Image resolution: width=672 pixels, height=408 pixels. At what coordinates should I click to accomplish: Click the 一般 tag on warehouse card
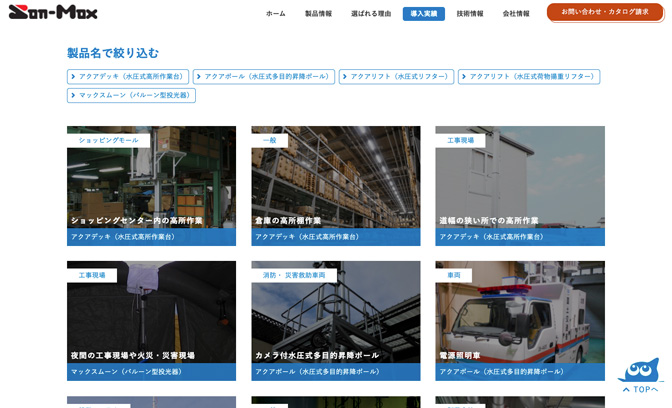click(270, 140)
